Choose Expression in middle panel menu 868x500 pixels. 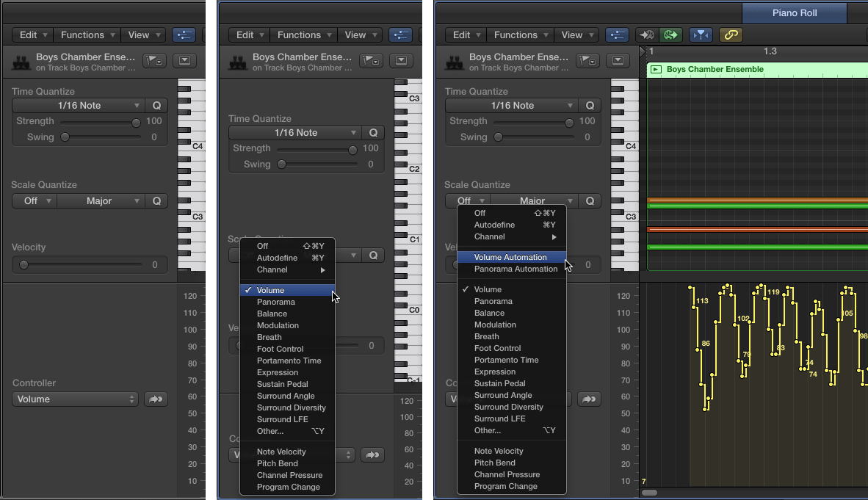tap(287, 372)
